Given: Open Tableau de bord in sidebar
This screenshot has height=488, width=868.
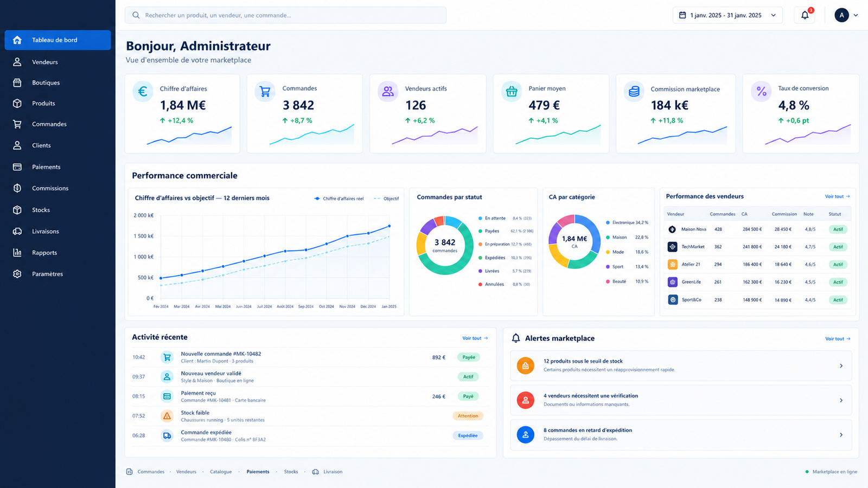Looking at the screenshot, I should pyautogui.click(x=58, y=40).
